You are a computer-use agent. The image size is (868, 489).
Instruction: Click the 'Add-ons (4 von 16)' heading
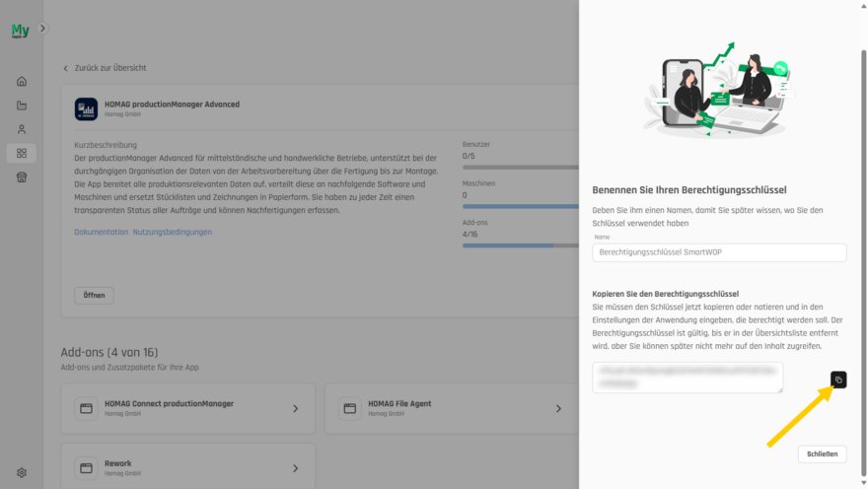[x=109, y=352]
